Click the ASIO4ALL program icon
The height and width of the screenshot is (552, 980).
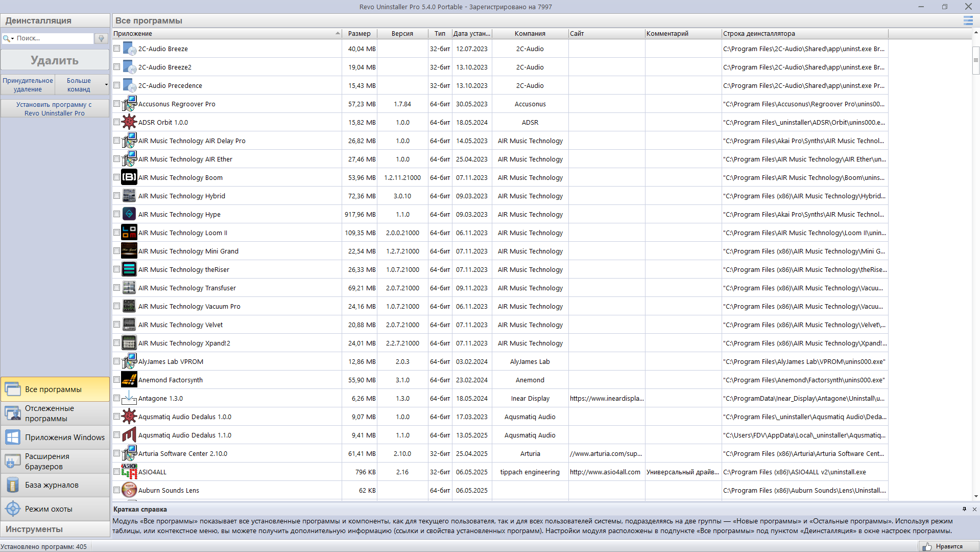129,471
